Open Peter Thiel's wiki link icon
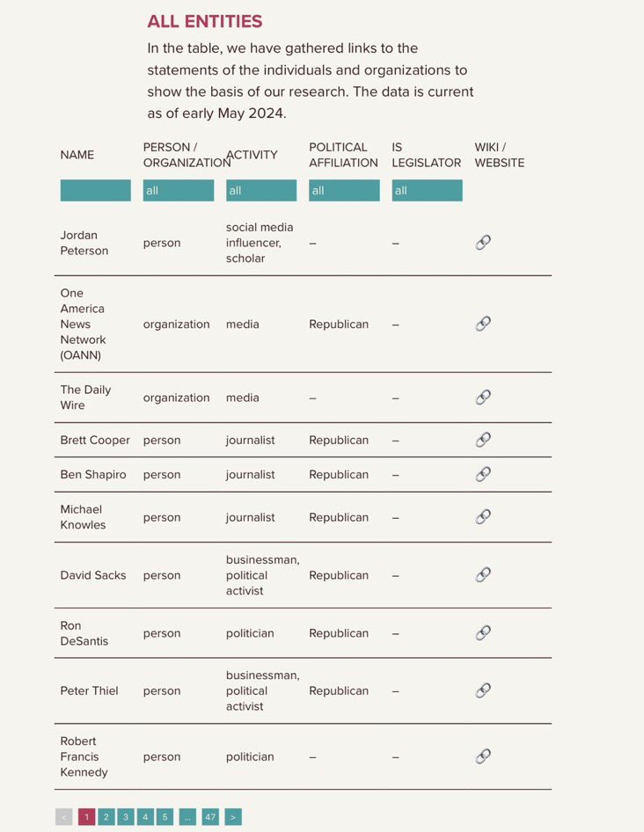644x832 pixels. click(x=483, y=690)
